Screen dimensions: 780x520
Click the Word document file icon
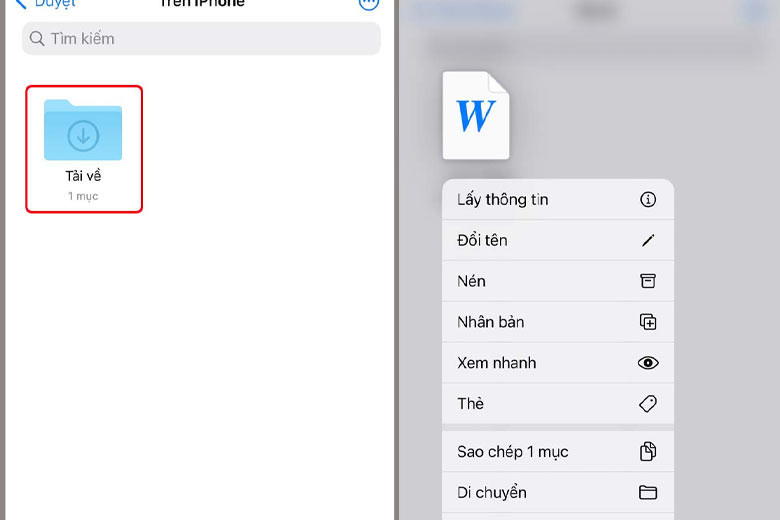(x=476, y=115)
